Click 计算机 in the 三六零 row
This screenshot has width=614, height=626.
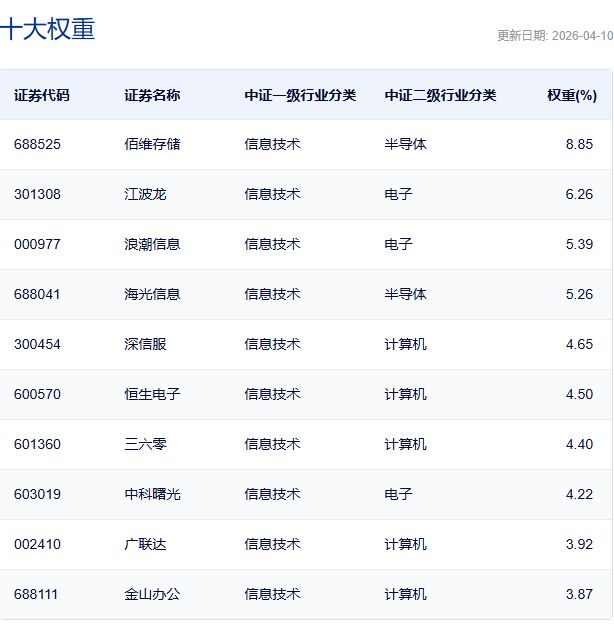(x=405, y=444)
